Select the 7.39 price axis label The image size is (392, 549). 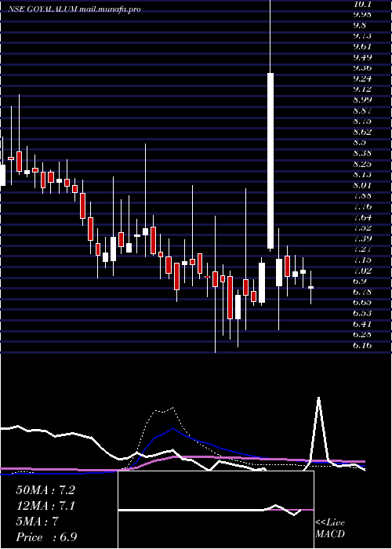(362, 238)
